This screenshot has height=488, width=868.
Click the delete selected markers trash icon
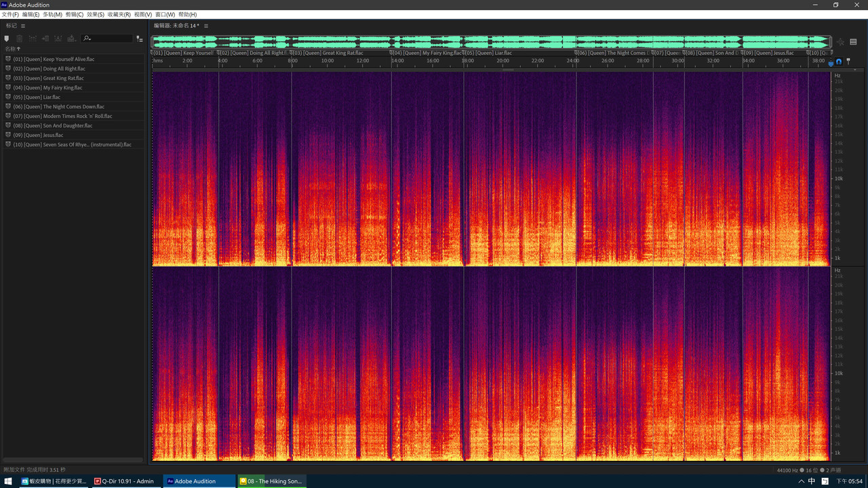20,39
